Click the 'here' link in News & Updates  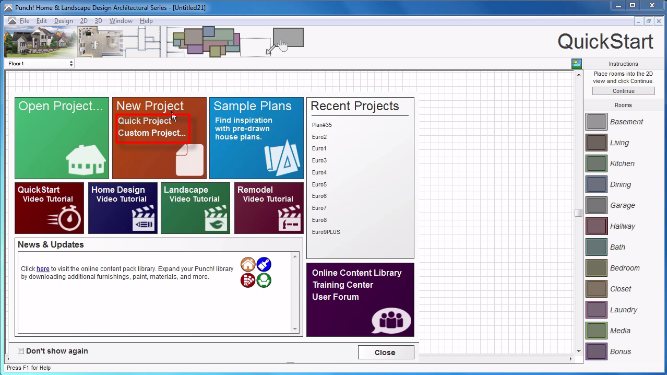43,269
